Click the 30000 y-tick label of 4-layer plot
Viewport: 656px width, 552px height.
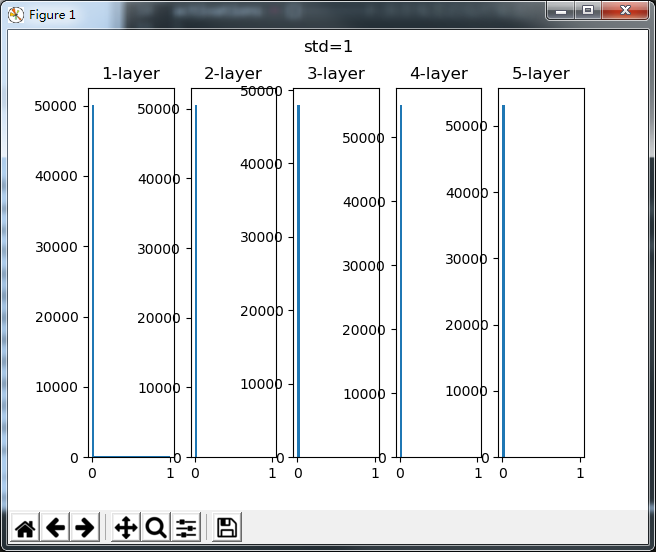[x=364, y=266]
